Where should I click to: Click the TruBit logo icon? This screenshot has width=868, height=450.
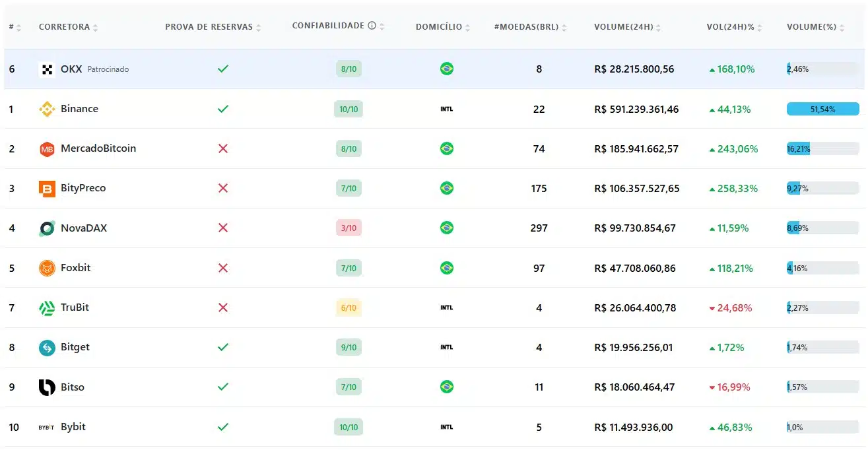click(x=47, y=307)
